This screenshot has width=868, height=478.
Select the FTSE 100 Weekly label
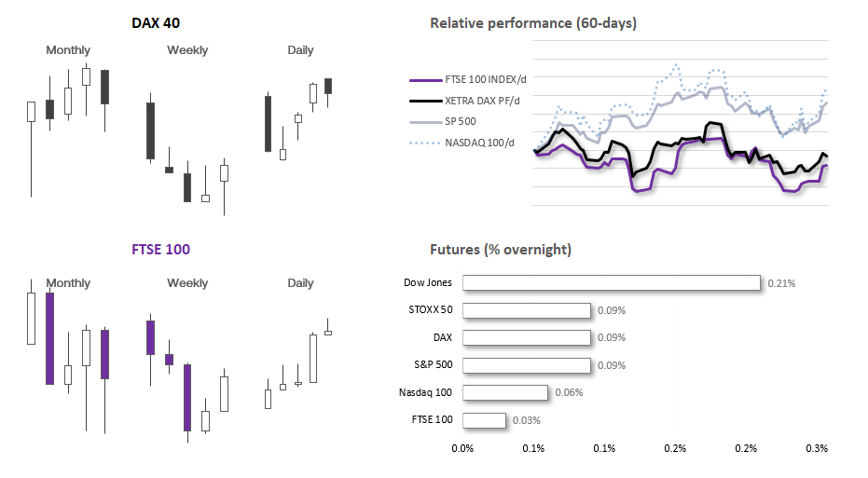[187, 283]
